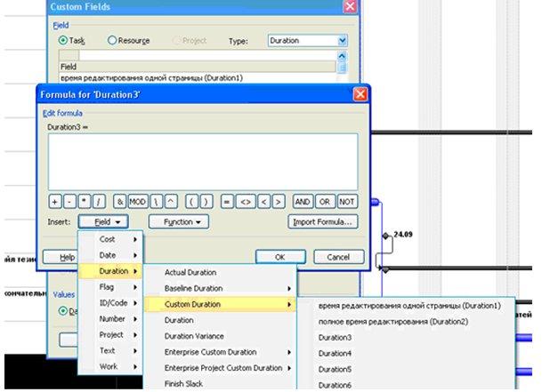The height and width of the screenshot is (392, 542).
Task: Click the Import Formula button
Action: coord(322,221)
